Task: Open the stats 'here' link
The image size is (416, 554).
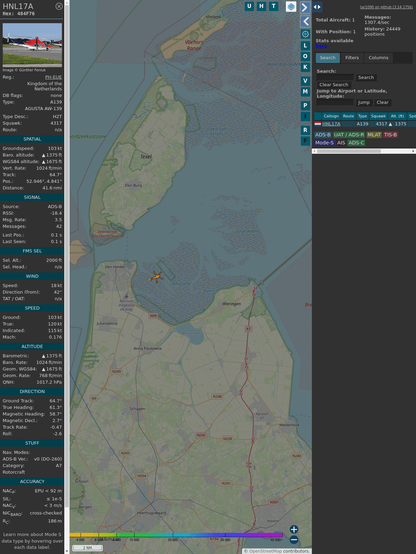Action: click(x=321, y=46)
